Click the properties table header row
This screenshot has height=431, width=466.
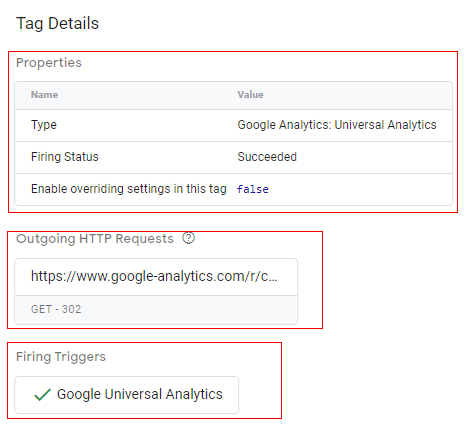[234, 95]
